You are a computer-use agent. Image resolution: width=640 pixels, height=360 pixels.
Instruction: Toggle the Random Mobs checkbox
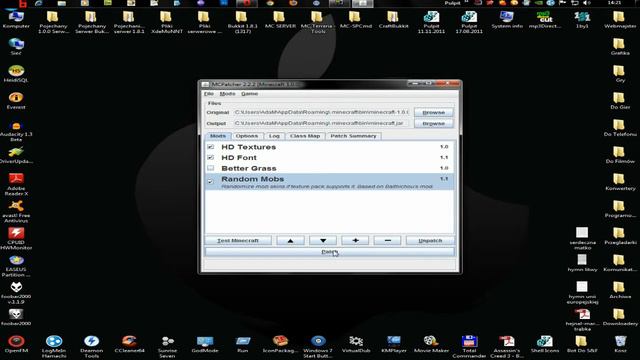pyautogui.click(x=211, y=181)
